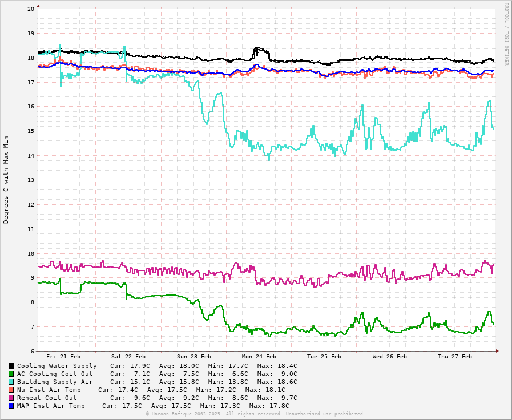Select the Thu 27 Feb date label

tap(455, 357)
